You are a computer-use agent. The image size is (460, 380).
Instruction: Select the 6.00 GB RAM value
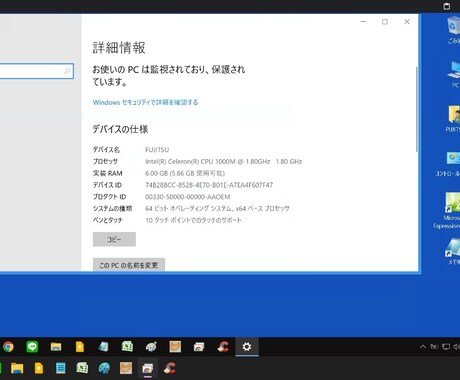(x=185, y=173)
